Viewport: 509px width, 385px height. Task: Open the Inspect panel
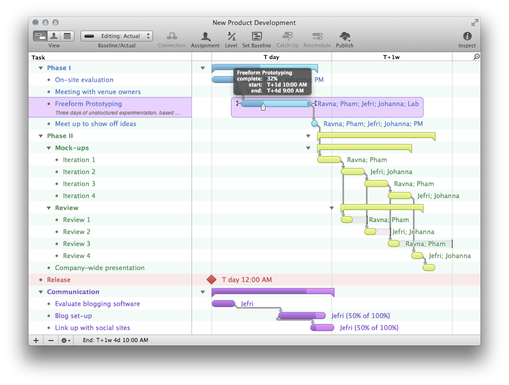(467, 36)
